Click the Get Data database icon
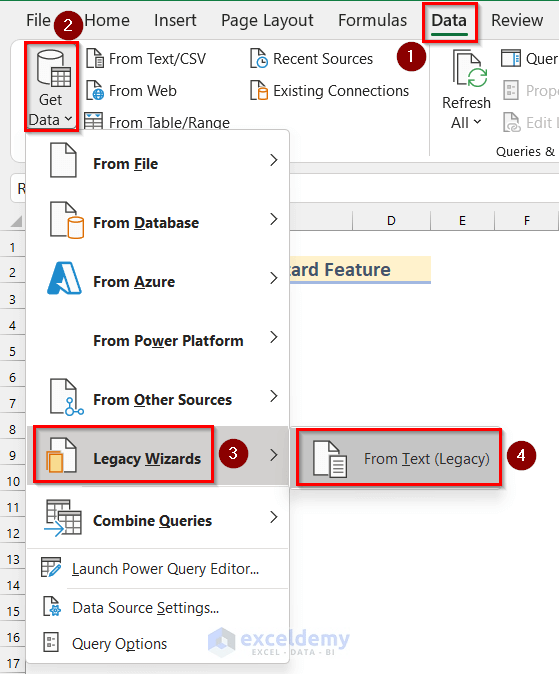 (54, 68)
